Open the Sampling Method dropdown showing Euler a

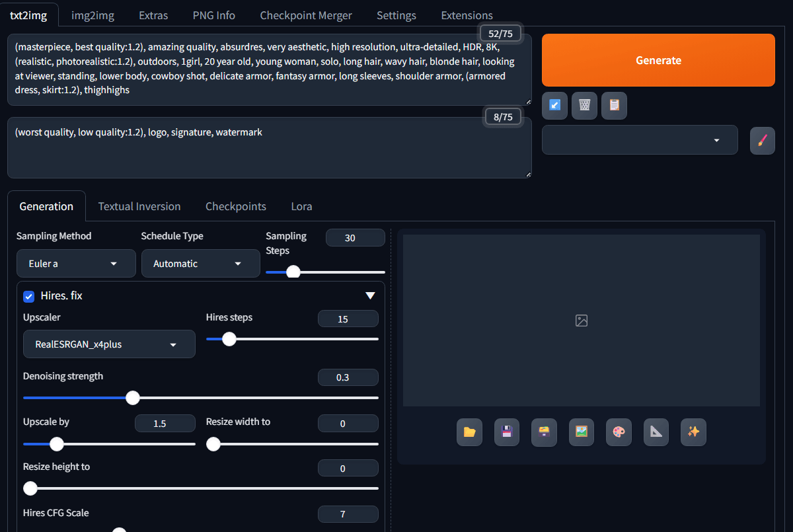pyautogui.click(x=76, y=263)
